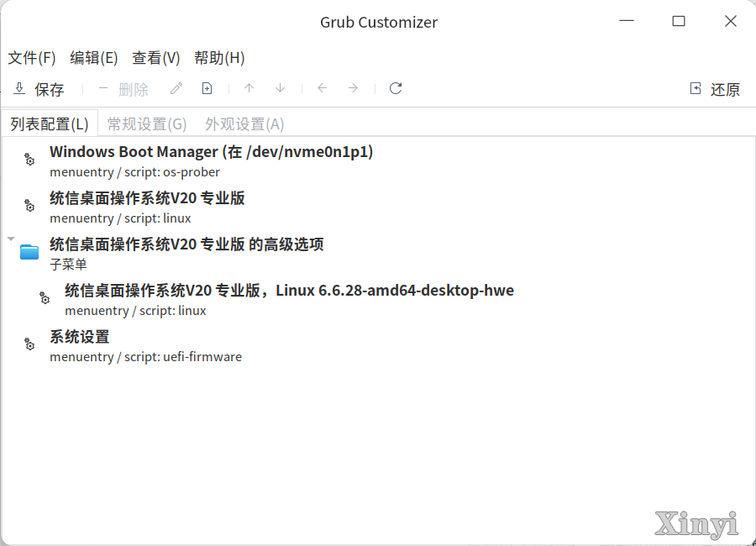The width and height of the screenshot is (756, 546).
Task: Click the gear icon beside Linux 6.6.28 entry
Action: click(x=45, y=298)
